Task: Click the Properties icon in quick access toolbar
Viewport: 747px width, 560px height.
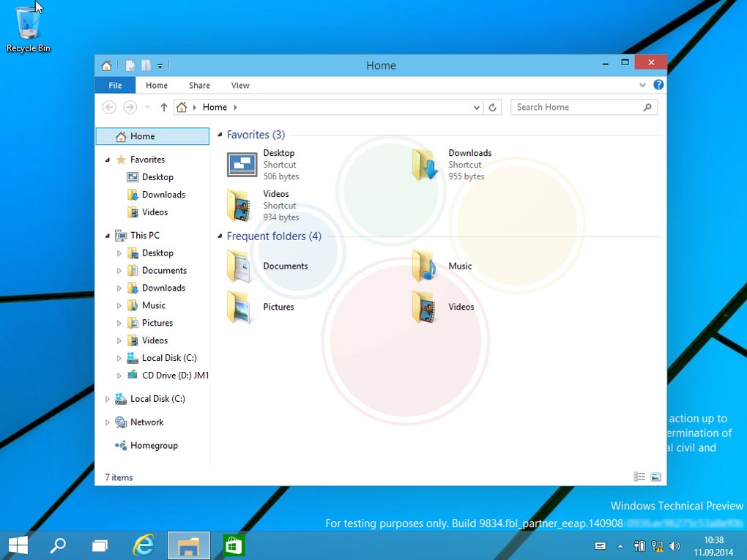Action: 131,66
